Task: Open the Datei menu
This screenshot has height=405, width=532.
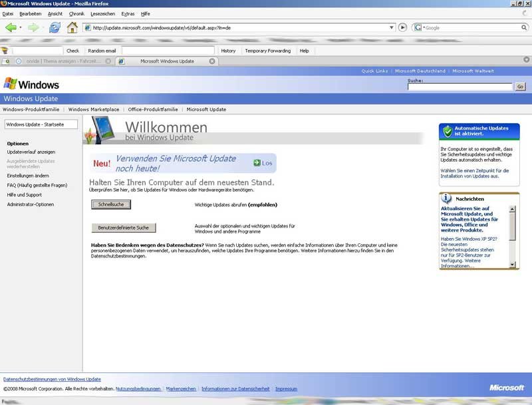Action: tap(8, 14)
